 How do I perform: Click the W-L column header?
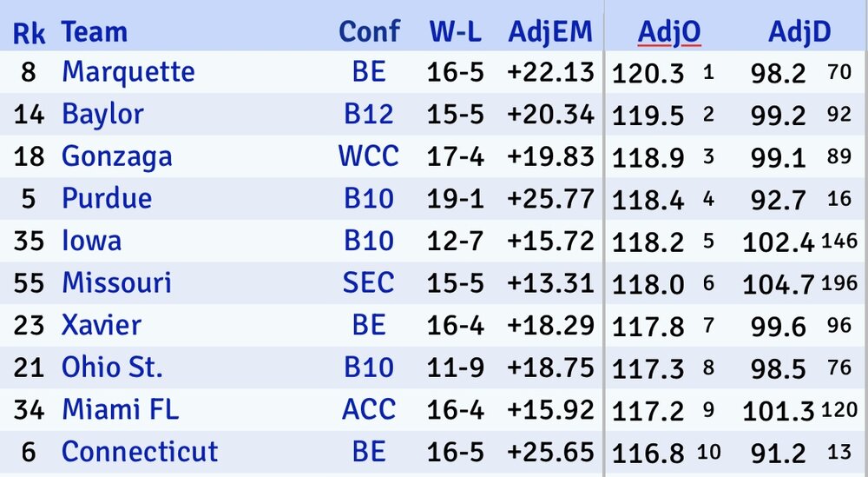point(456,32)
